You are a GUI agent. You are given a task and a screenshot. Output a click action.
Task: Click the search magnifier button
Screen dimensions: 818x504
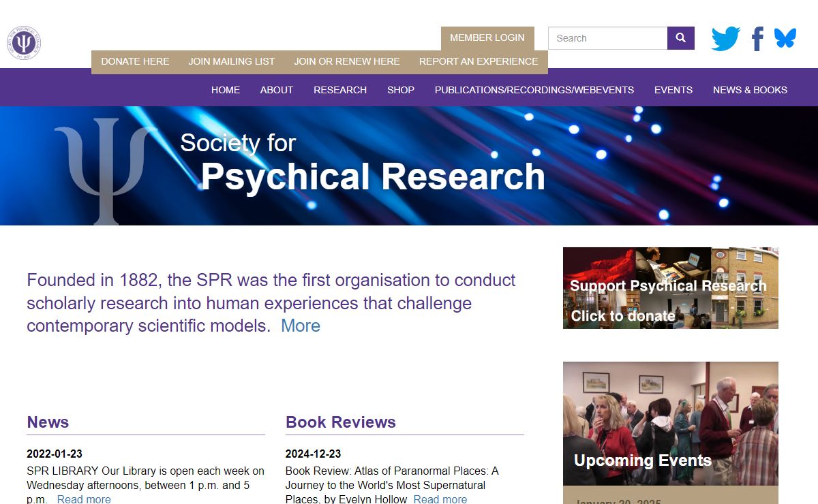pyautogui.click(x=681, y=38)
